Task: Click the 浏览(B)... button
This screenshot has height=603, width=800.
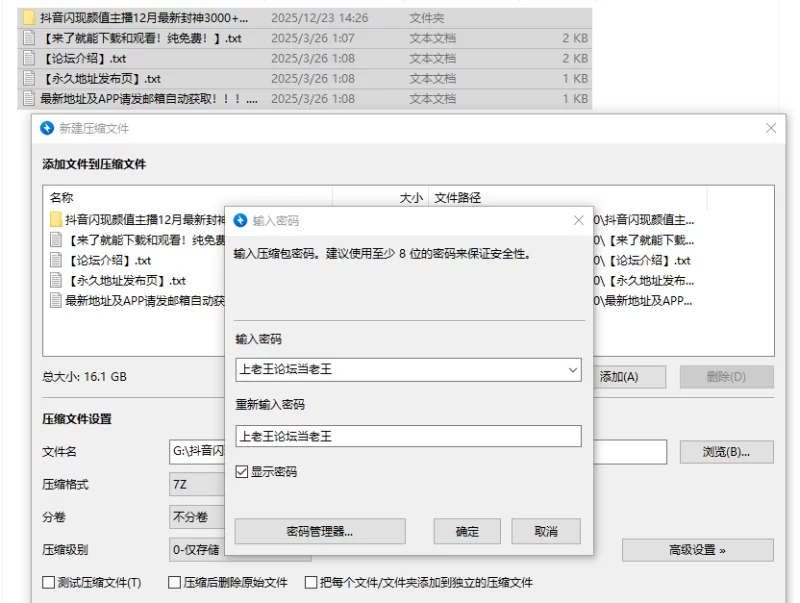Action: point(727,452)
